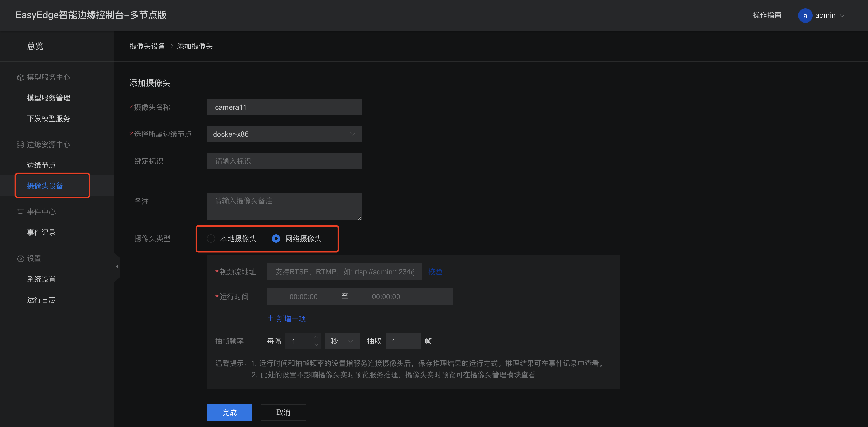Click the EasyEdge智能边缘控制台 title

point(91,15)
